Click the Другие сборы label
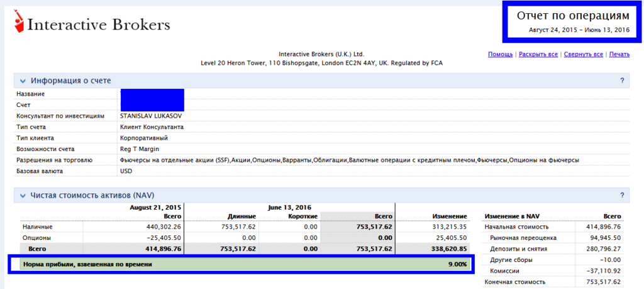Image resolution: width=644 pixels, height=289 pixels. coord(509,260)
